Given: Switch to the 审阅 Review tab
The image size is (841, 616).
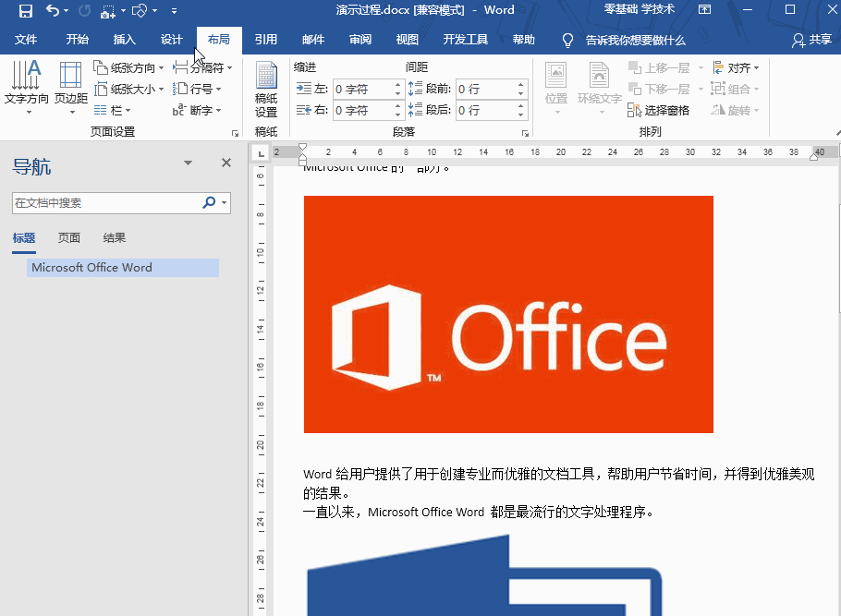Looking at the screenshot, I should [360, 40].
